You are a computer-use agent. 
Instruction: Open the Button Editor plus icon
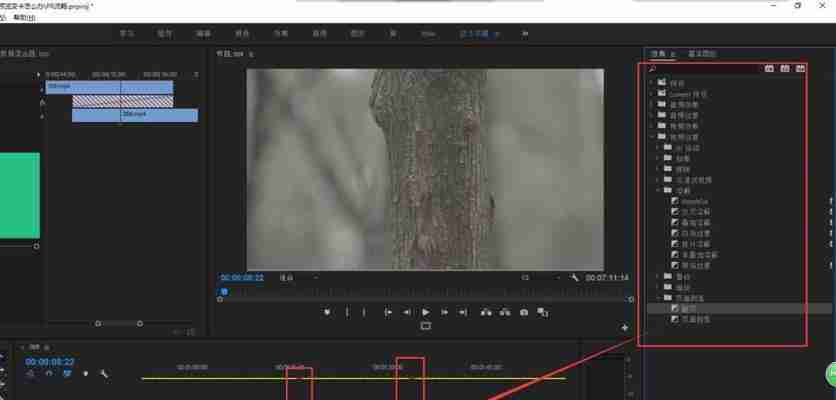(x=625, y=327)
